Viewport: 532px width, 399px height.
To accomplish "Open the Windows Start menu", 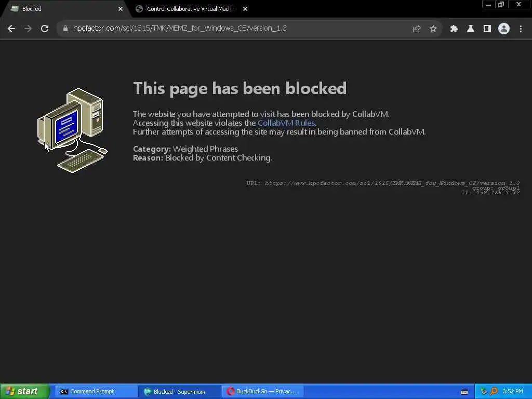I will pos(25,391).
